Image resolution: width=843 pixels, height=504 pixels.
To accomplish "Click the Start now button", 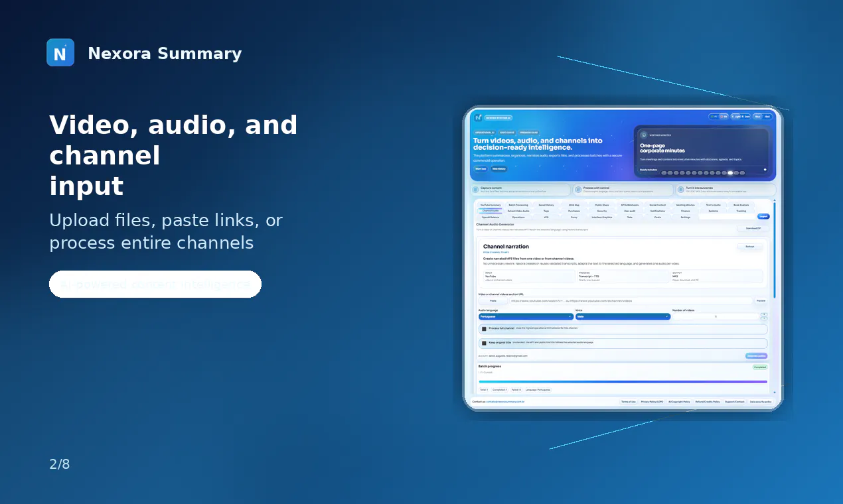I will (x=481, y=168).
